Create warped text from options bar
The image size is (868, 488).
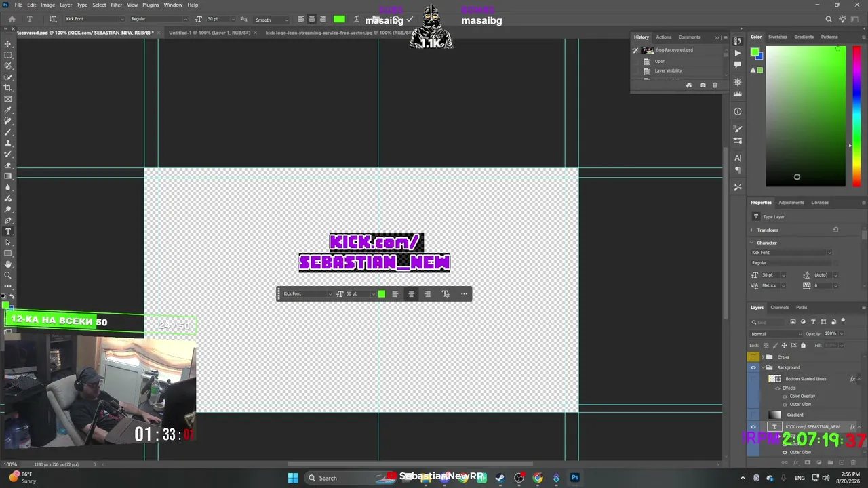click(x=356, y=19)
